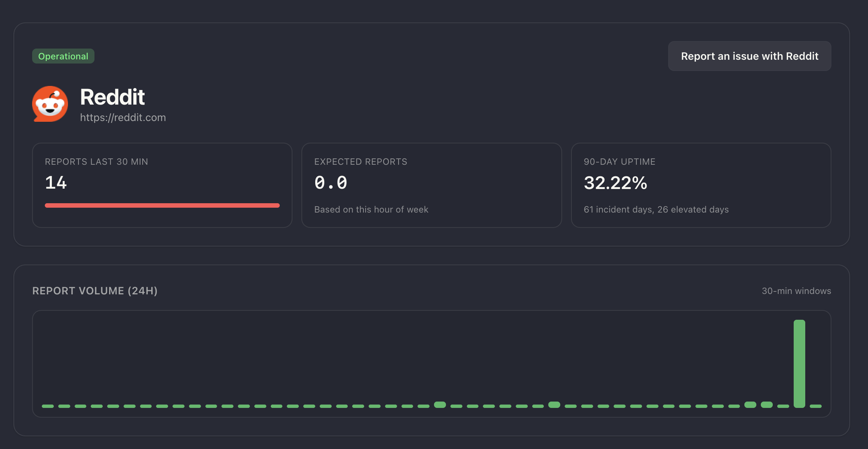Click the Operational status badge
The image size is (868, 449).
point(63,56)
